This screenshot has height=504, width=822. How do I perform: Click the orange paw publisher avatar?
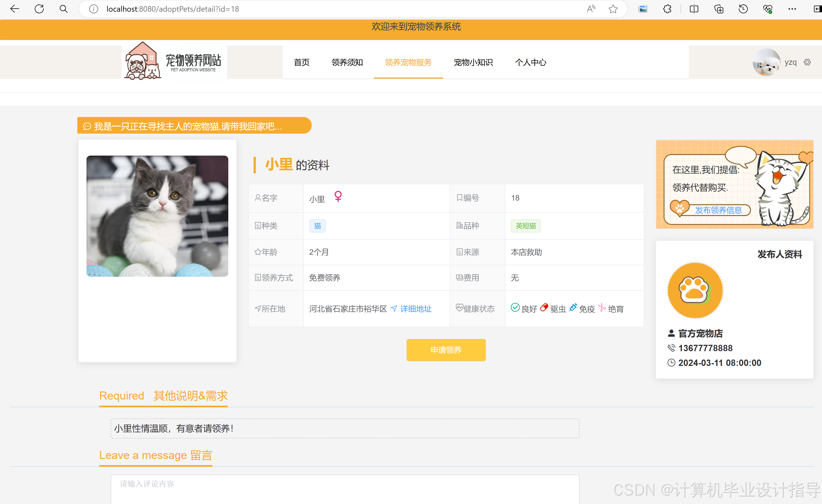click(x=695, y=290)
